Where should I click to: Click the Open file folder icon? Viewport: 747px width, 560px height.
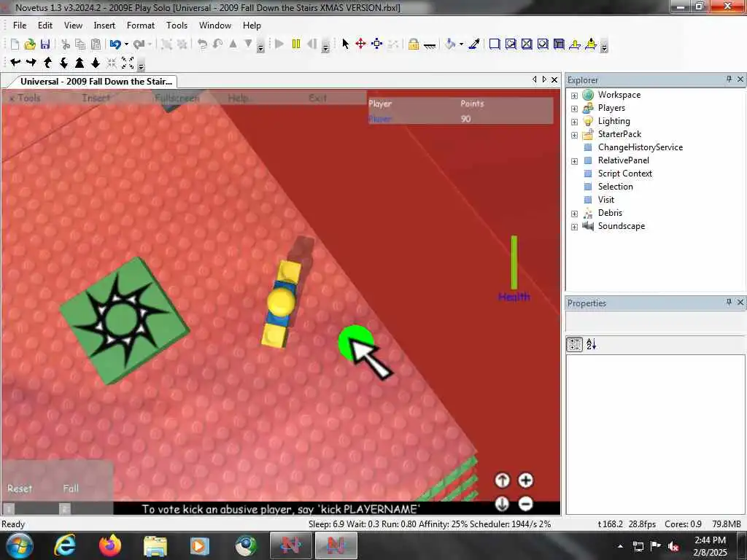point(30,44)
